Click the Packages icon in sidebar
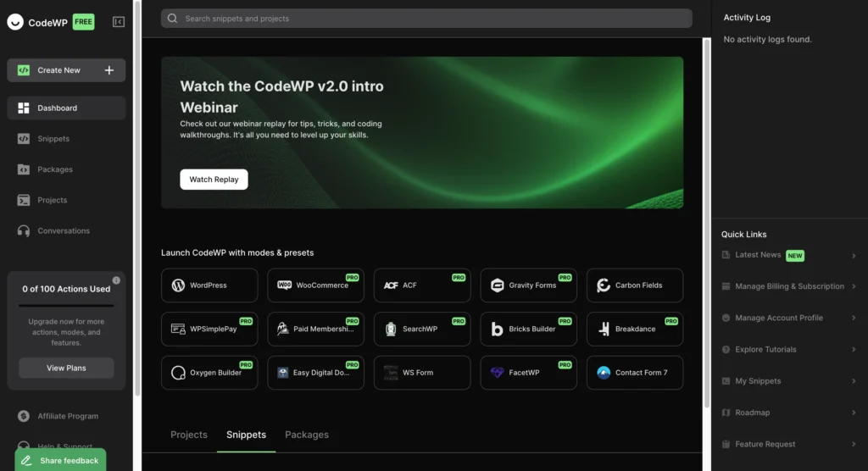The width and height of the screenshot is (868, 471). [23, 169]
